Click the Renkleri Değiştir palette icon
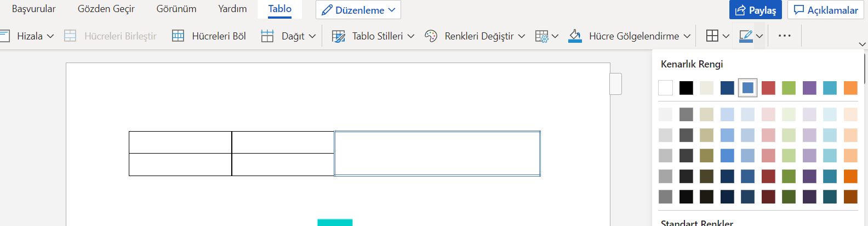The width and height of the screenshot is (868, 226). [431, 36]
